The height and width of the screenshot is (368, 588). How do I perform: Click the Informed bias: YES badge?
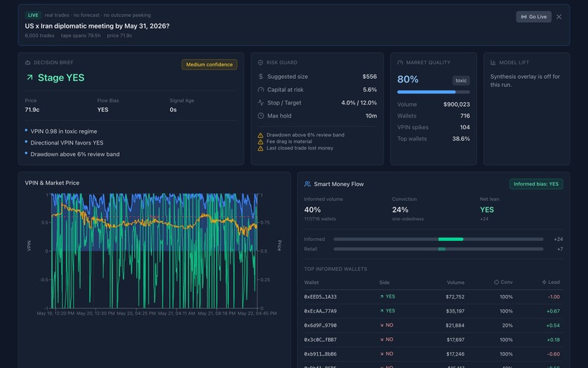[x=536, y=184]
